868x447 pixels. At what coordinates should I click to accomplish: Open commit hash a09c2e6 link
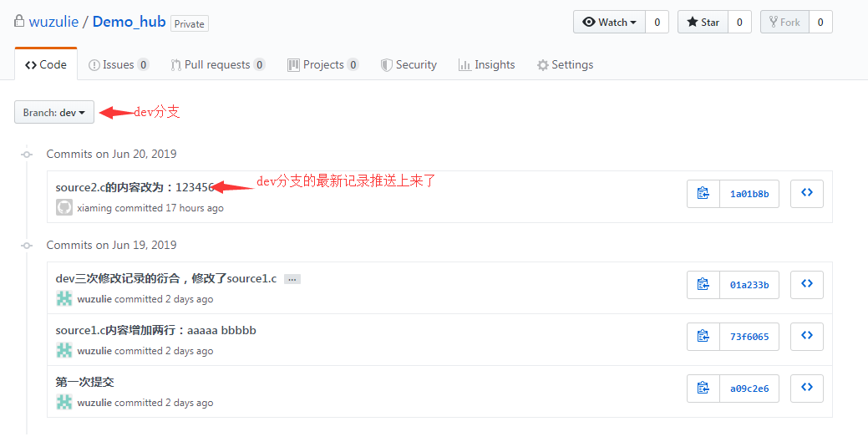click(x=749, y=389)
